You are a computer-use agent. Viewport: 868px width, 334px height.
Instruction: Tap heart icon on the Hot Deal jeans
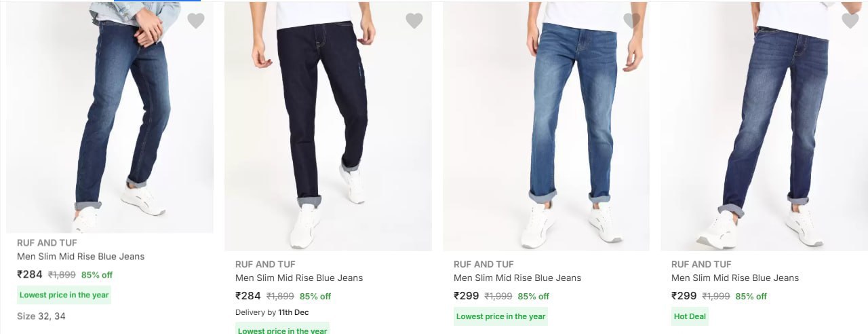850,21
